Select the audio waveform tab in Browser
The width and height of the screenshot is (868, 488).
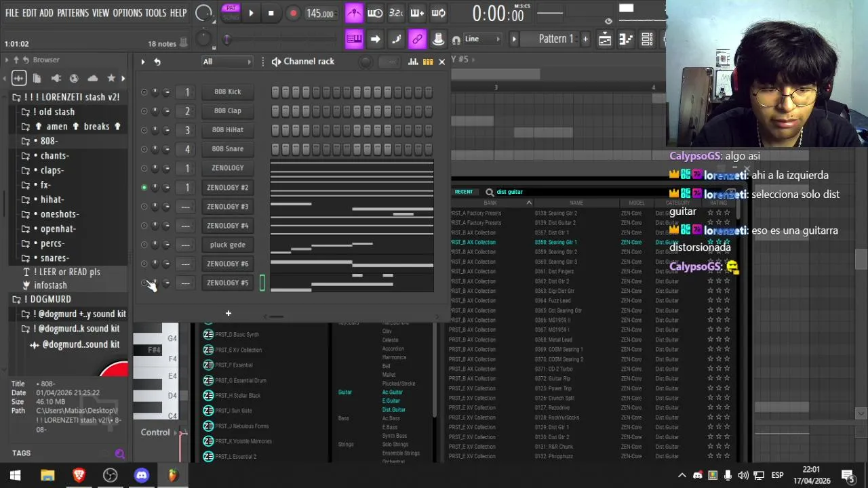click(x=18, y=78)
